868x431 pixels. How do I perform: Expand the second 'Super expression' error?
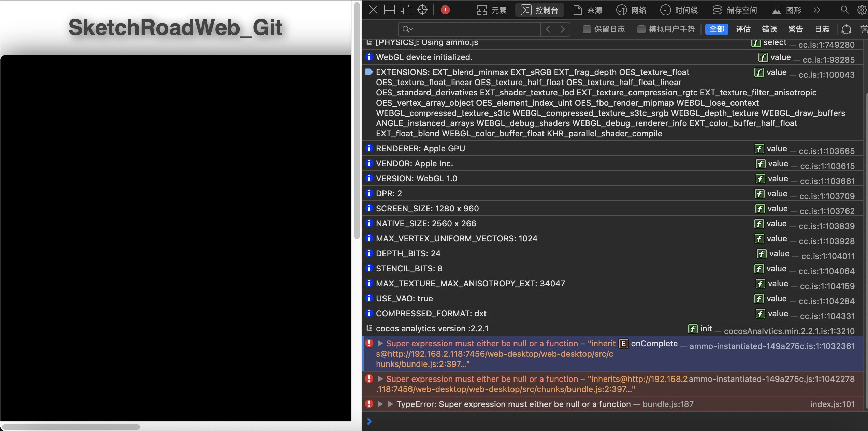pyautogui.click(x=380, y=379)
